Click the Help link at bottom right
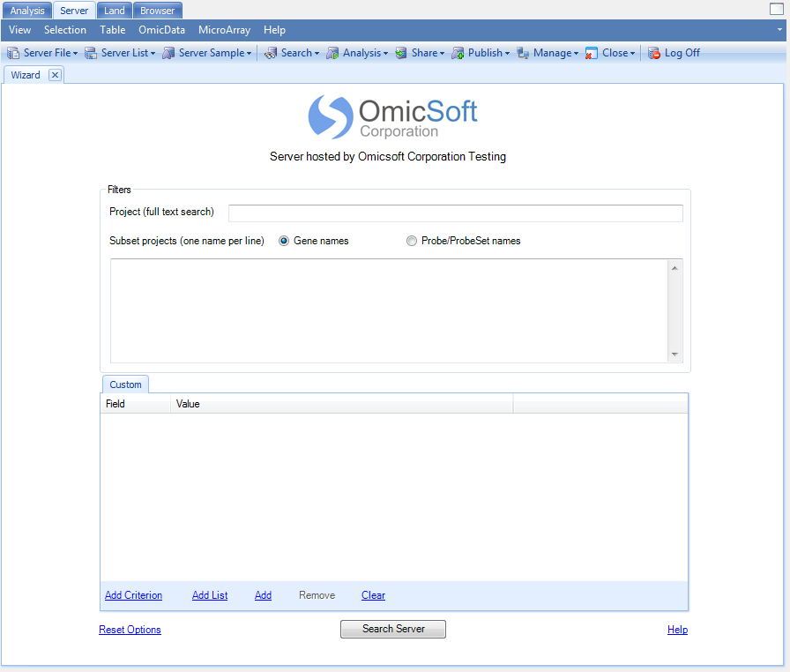The height and width of the screenshot is (672, 790). tap(678, 630)
